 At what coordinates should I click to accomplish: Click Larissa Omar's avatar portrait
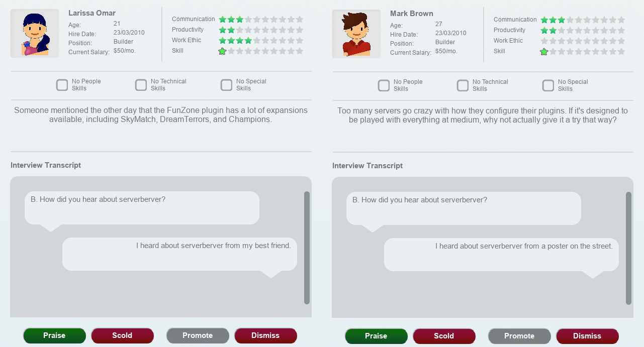click(35, 34)
